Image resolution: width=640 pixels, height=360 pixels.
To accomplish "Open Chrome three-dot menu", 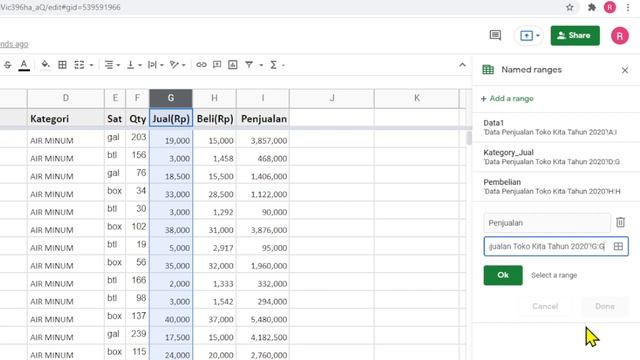I will click(x=628, y=7).
